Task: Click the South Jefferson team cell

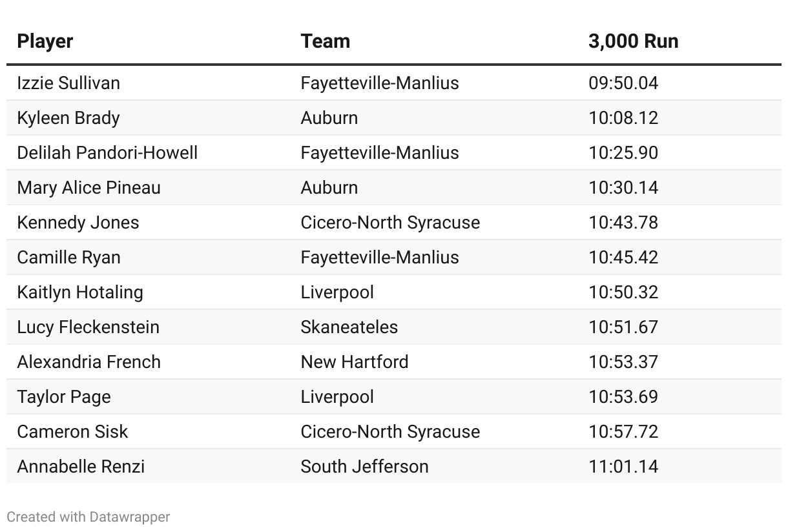Action: [x=365, y=467]
